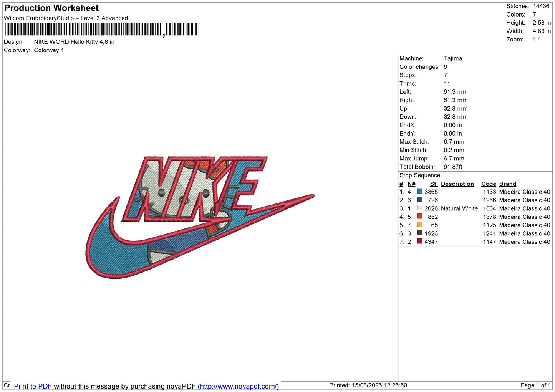Click the stitch count 3865 in row 1
The image size is (555, 392).
point(431,192)
